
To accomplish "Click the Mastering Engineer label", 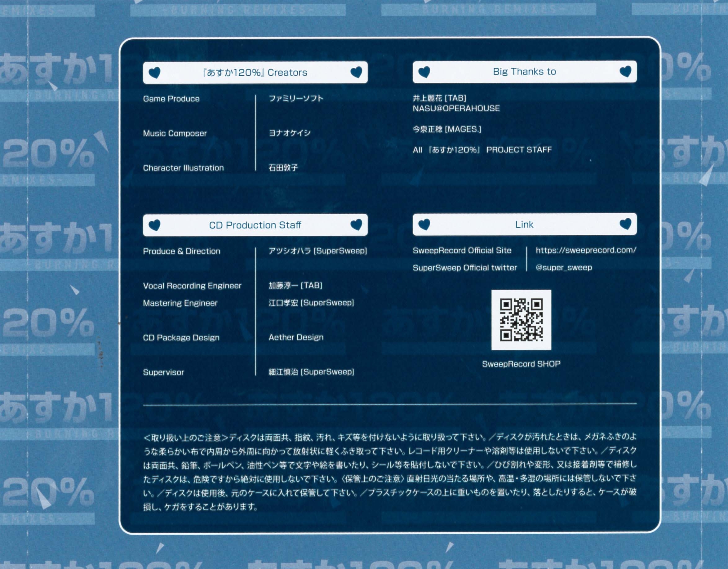I will (x=180, y=303).
